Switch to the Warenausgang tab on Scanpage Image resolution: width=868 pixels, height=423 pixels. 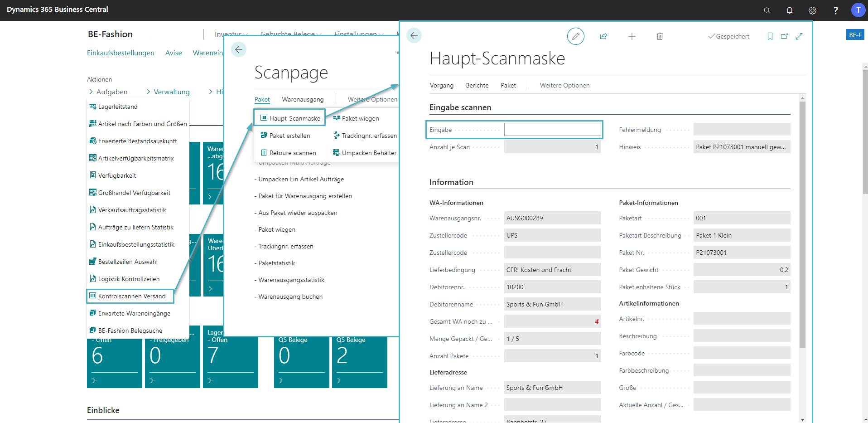[x=303, y=99]
